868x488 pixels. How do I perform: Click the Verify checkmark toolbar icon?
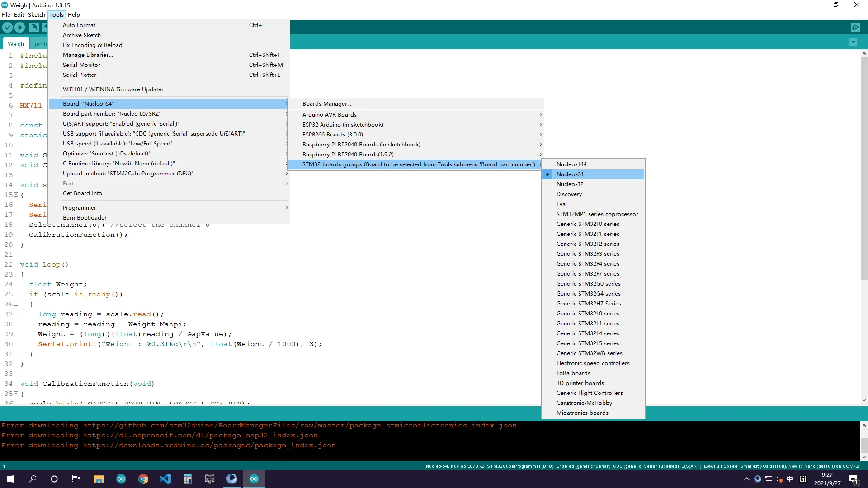tap(7, 28)
